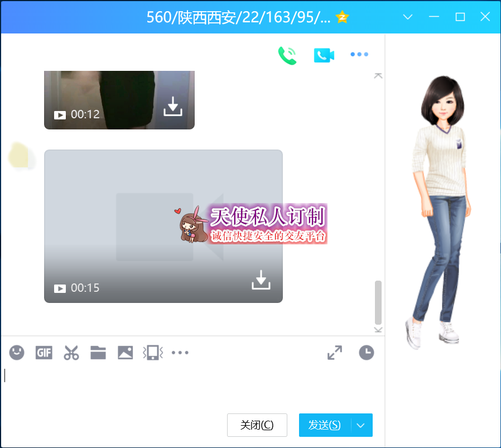The image size is (501, 448).
Task: Collapse the chat with the top-right arrow
Action: [x=378, y=75]
